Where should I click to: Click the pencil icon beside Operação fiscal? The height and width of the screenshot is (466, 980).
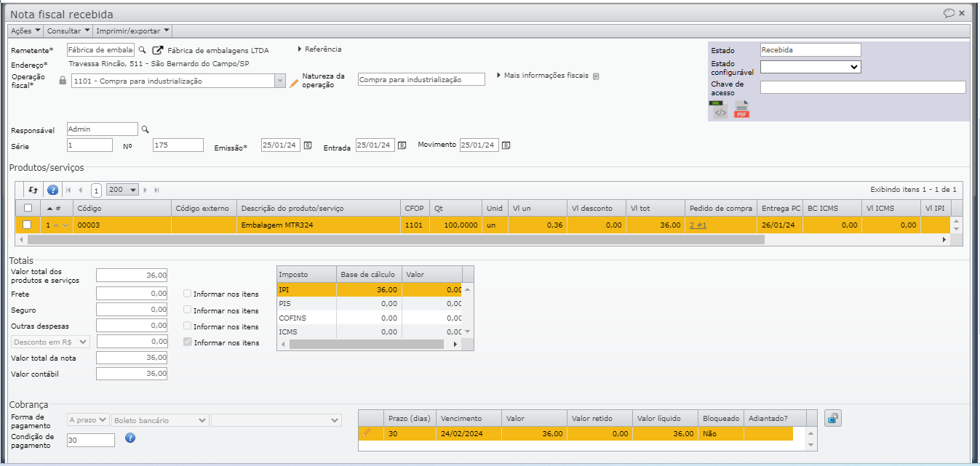pos(294,83)
